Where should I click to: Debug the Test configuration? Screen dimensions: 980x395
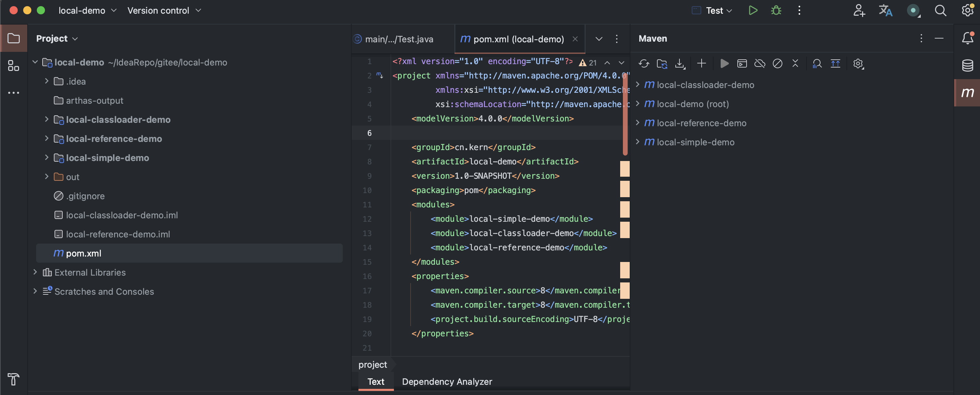click(x=776, y=10)
